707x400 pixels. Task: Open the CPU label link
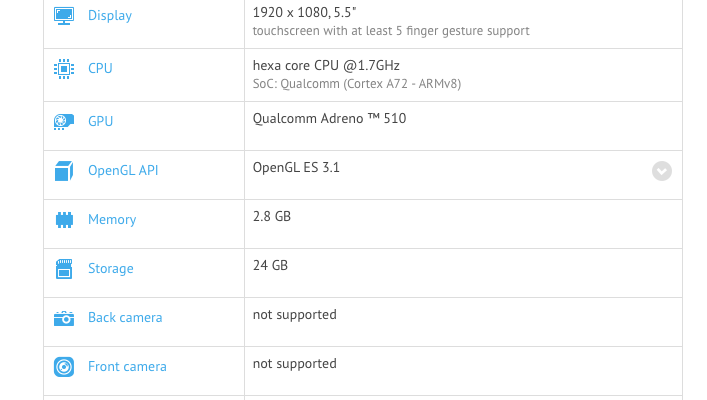100,69
